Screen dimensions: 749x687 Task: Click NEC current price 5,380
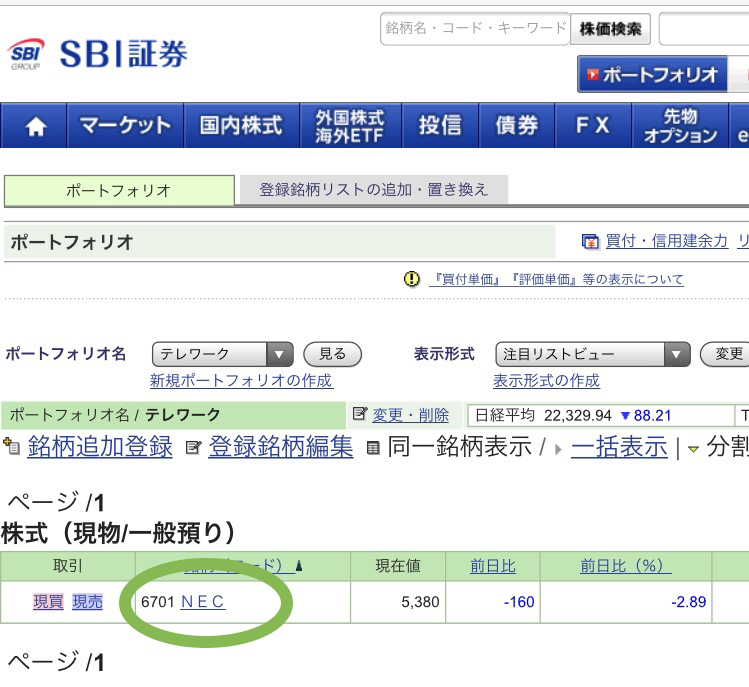coord(420,602)
